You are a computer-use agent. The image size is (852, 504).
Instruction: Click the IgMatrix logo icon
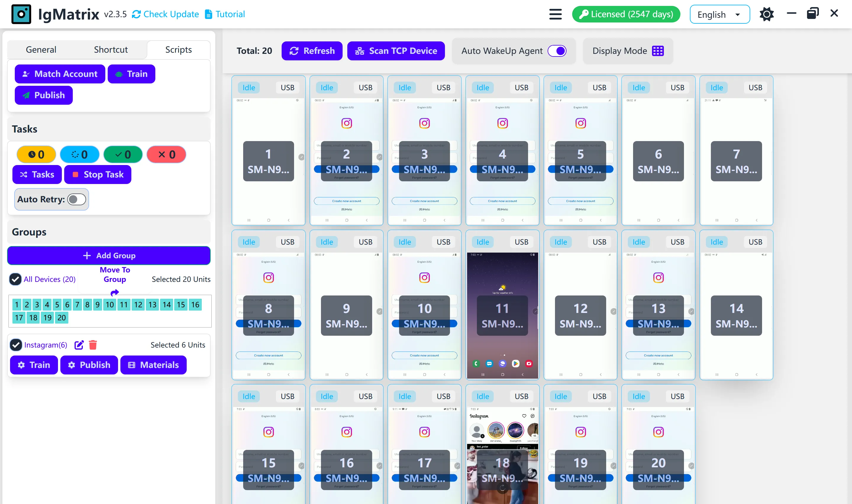21,14
